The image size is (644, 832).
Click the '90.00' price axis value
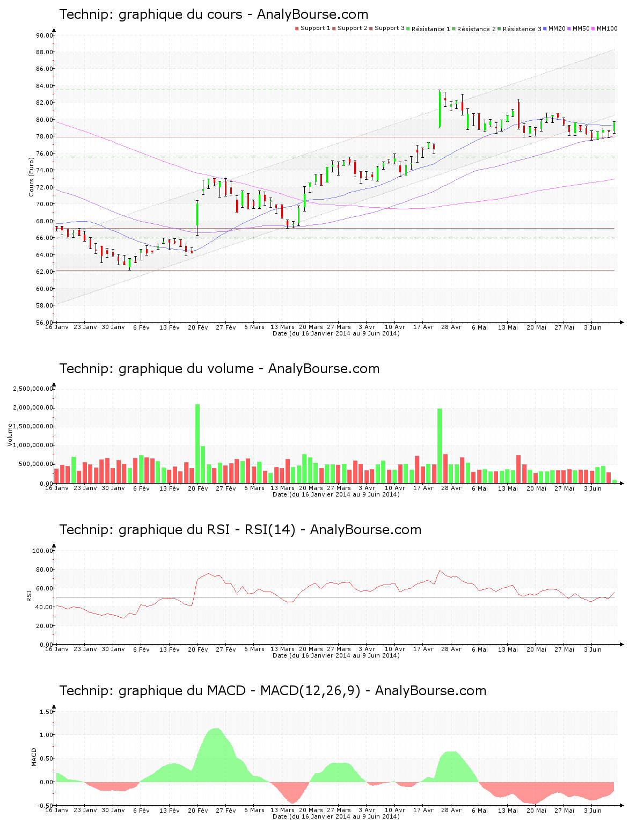click(x=45, y=35)
